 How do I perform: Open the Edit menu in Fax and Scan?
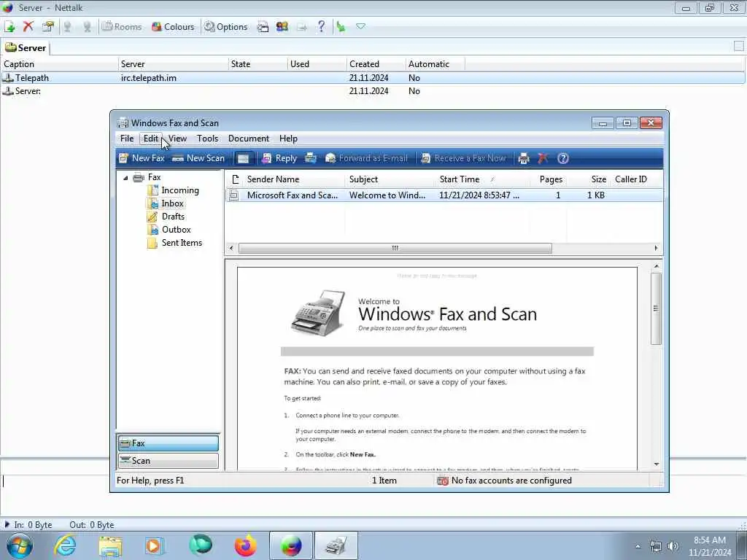[x=151, y=139]
